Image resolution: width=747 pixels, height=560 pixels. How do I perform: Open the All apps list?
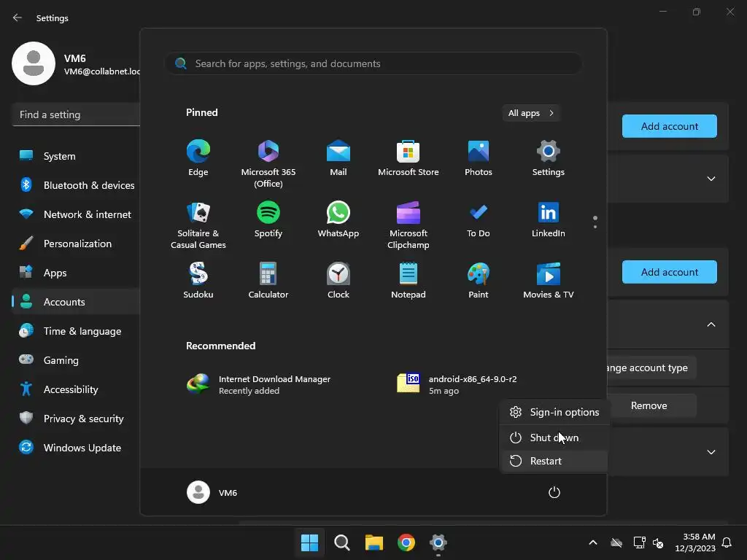[x=531, y=113]
